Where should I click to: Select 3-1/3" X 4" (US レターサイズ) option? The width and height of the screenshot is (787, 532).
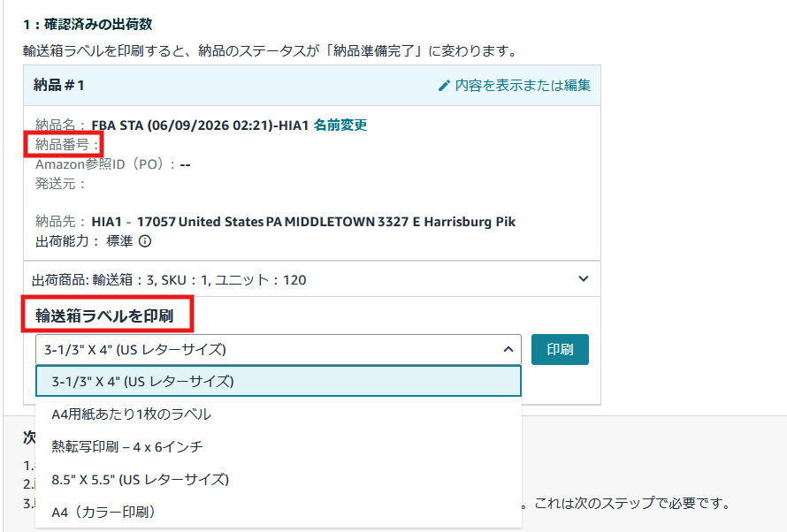pyautogui.click(x=278, y=381)
